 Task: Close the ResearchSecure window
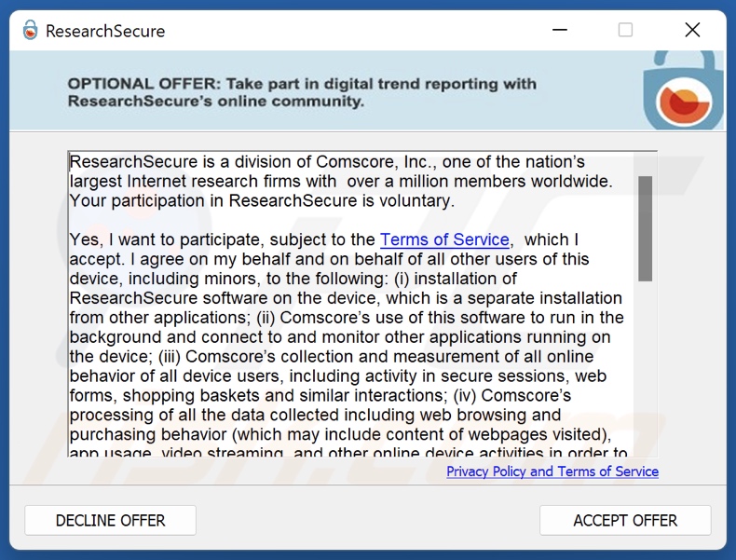[x=692, y=30]
